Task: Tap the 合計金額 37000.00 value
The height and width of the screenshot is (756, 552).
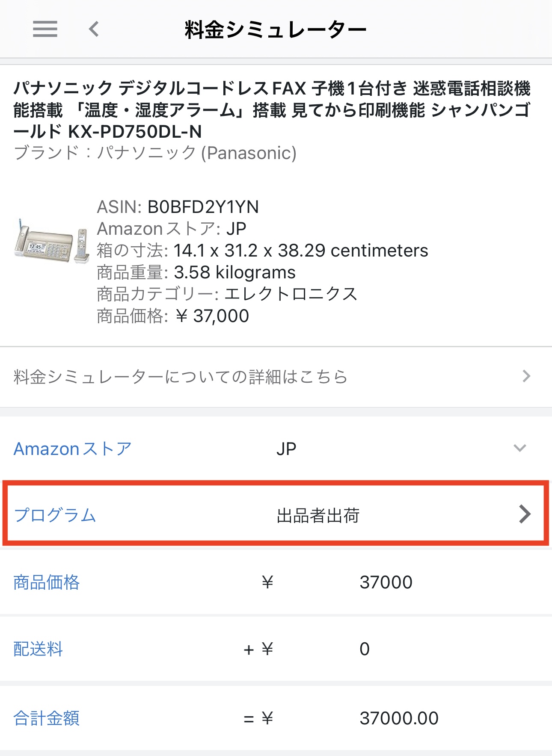Action: [x=399, y=718]
